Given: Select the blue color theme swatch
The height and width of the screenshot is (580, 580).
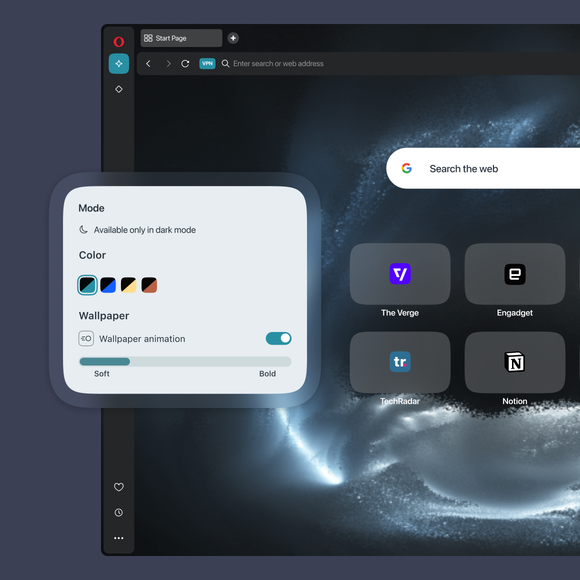Looking at the screenshot, I should pyautogui.click(x=108, y=285).
